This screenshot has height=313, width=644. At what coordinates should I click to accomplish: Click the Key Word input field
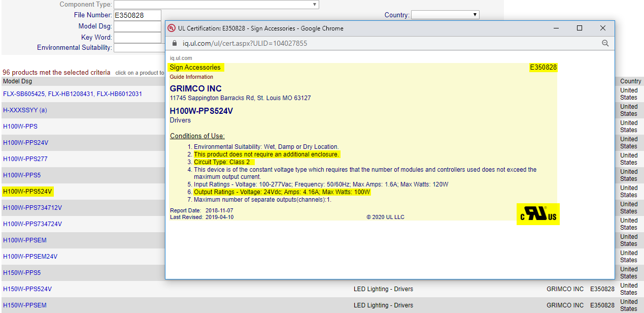[x=138, y=38]
